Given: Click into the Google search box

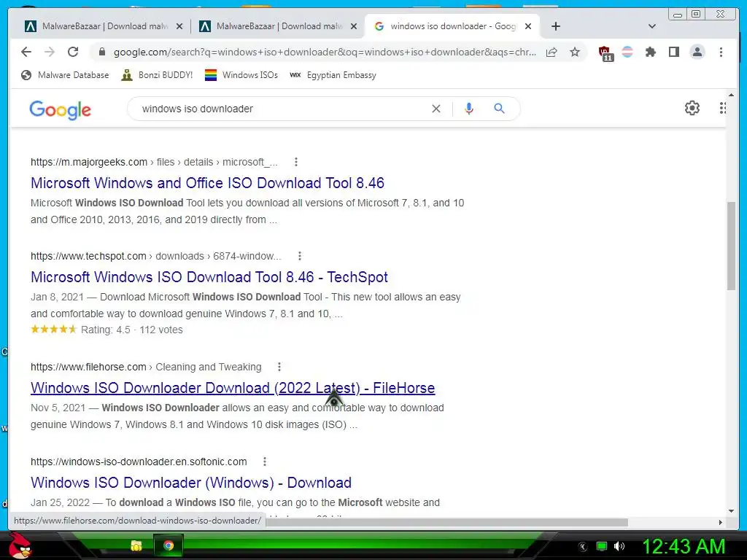Looking at the screenshot, I should click(x=281, y=109).
